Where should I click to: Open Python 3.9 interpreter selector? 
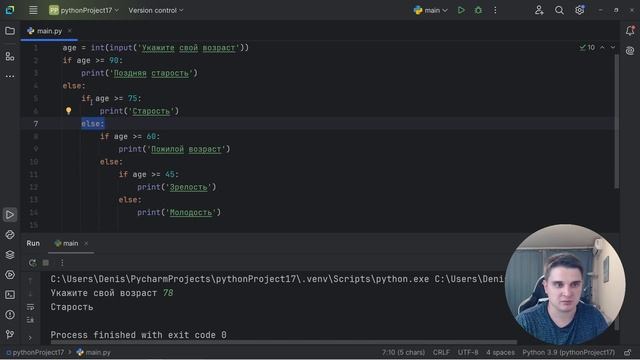[569, 352]
